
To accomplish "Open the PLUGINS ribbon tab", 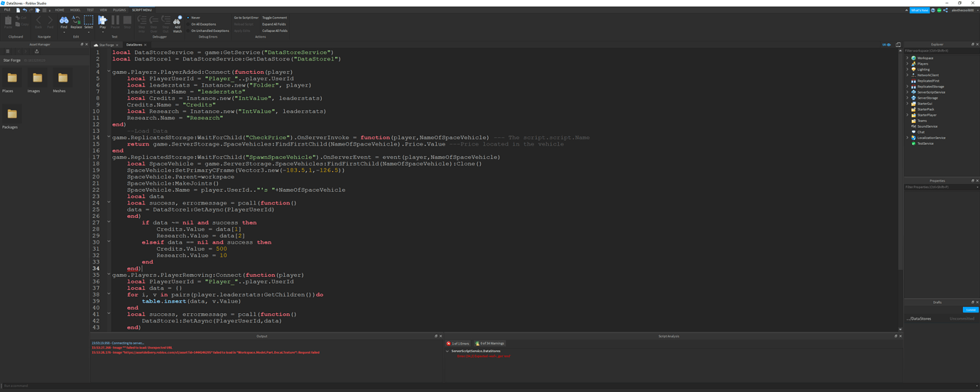I will pyautogui.click(x=119, y=10).
